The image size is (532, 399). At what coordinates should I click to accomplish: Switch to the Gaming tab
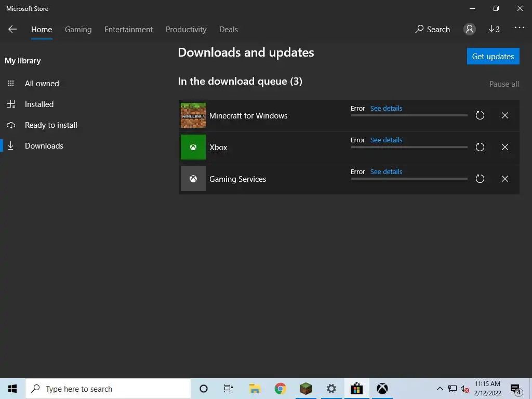pos(78,30)
